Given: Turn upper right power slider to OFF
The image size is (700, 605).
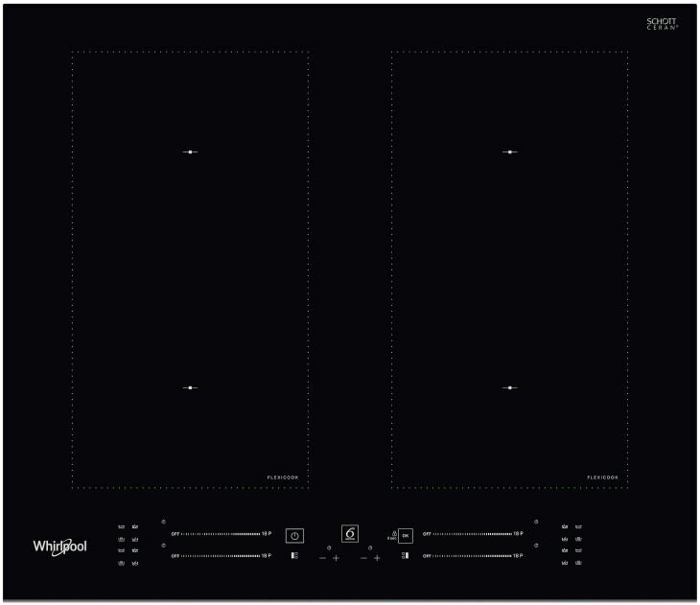Looking at the screenshot, I should 427,533.
